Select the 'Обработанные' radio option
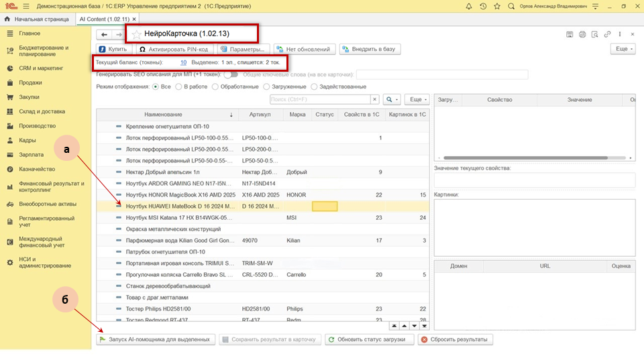Image resolution: width=644 pixels, height=362 pixels. [215, 86]
